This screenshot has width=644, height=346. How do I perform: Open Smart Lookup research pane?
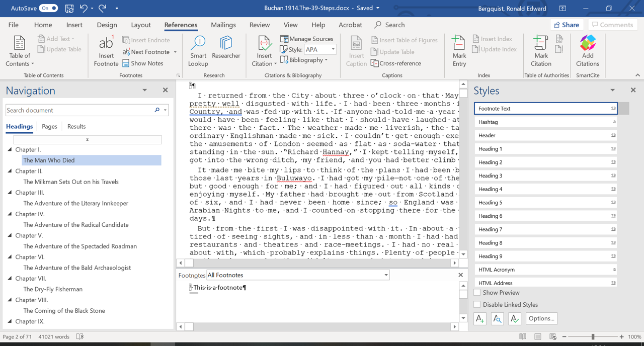198,49
